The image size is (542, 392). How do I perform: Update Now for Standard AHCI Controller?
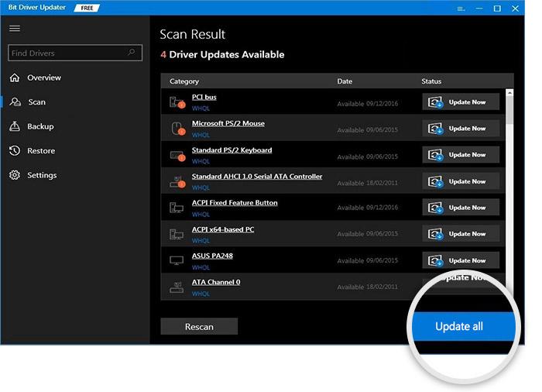point(461,181)
